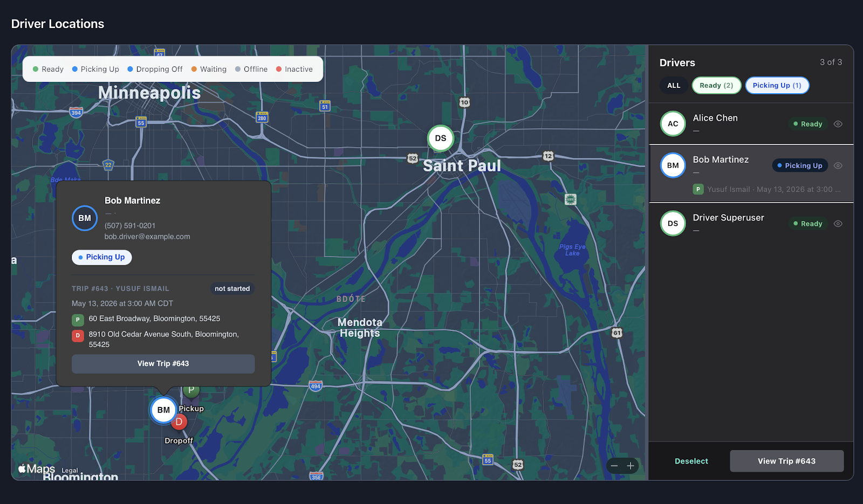Click the pickup P icon in the popup address
863x504 pixels.
78,320
